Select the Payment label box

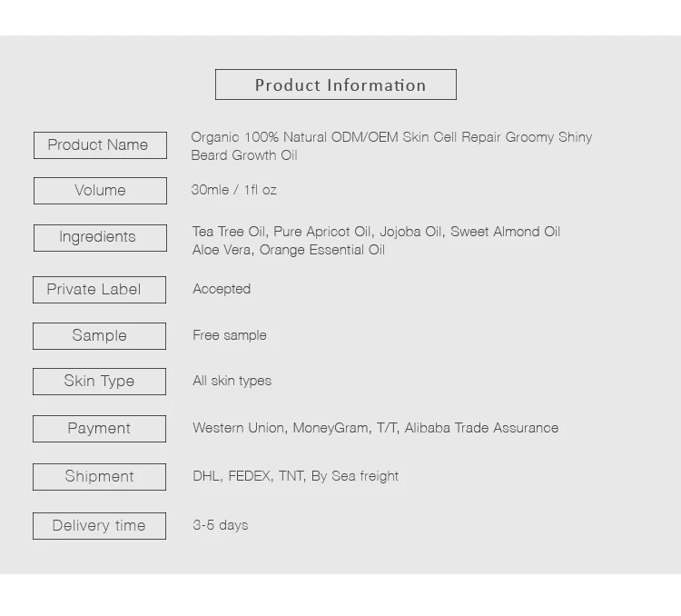[x=99, y=429]
